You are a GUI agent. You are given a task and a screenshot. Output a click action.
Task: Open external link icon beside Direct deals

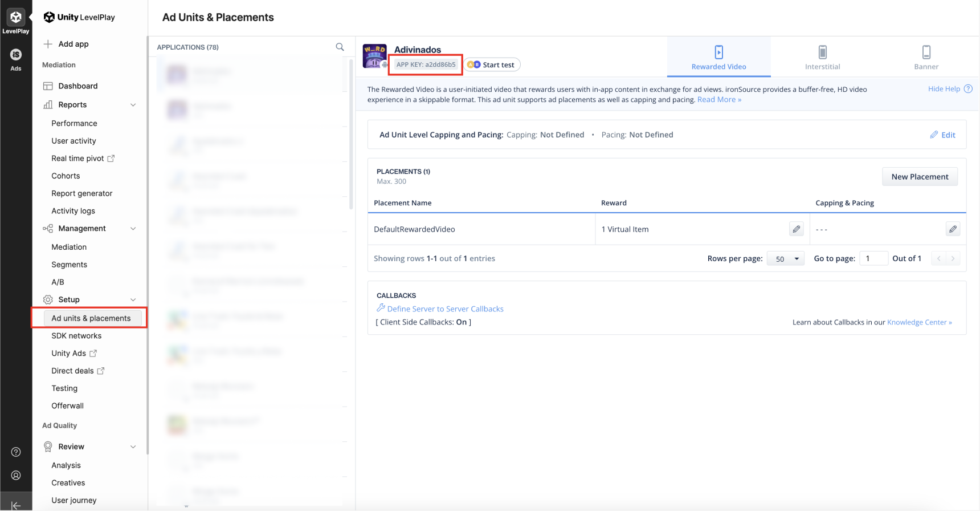tap(101, 371)
